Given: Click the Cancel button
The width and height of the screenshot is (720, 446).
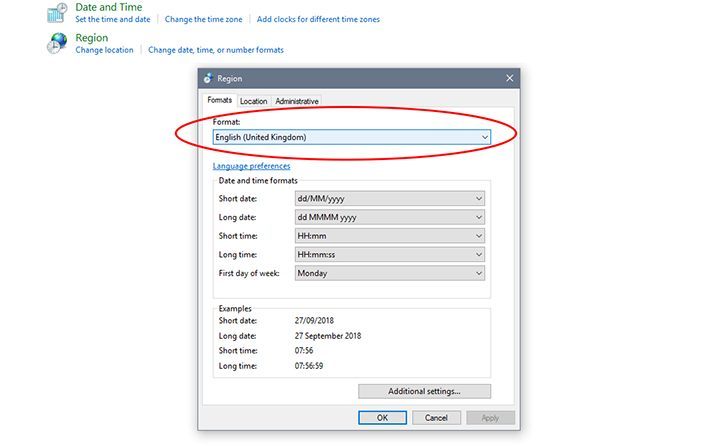Looking at the screenshot, I should coord(436,418).
